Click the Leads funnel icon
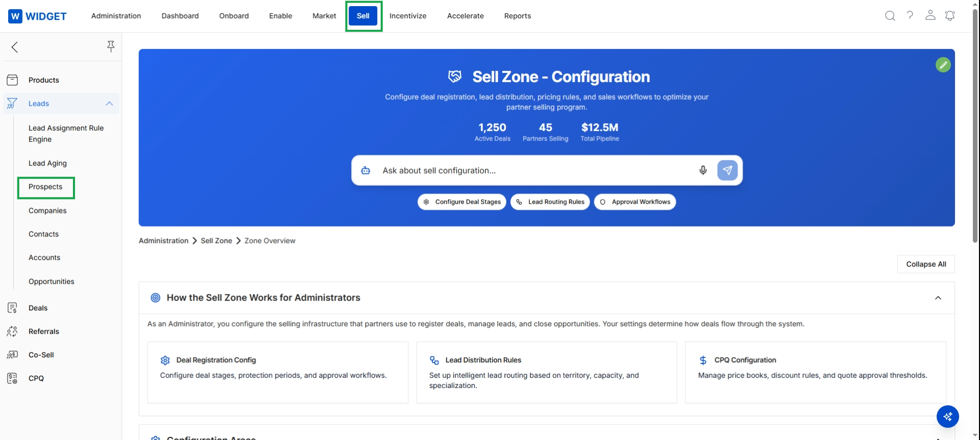 (x=12, y=104)
